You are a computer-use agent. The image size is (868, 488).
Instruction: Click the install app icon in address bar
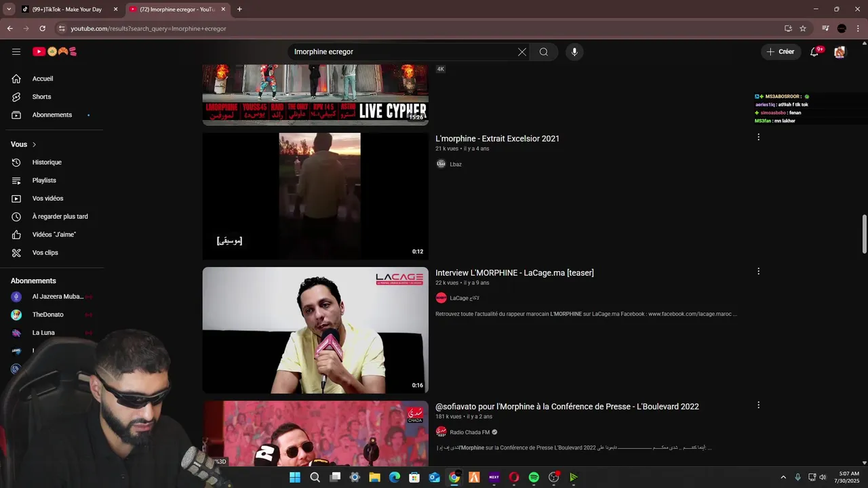(x=788, y=28)
